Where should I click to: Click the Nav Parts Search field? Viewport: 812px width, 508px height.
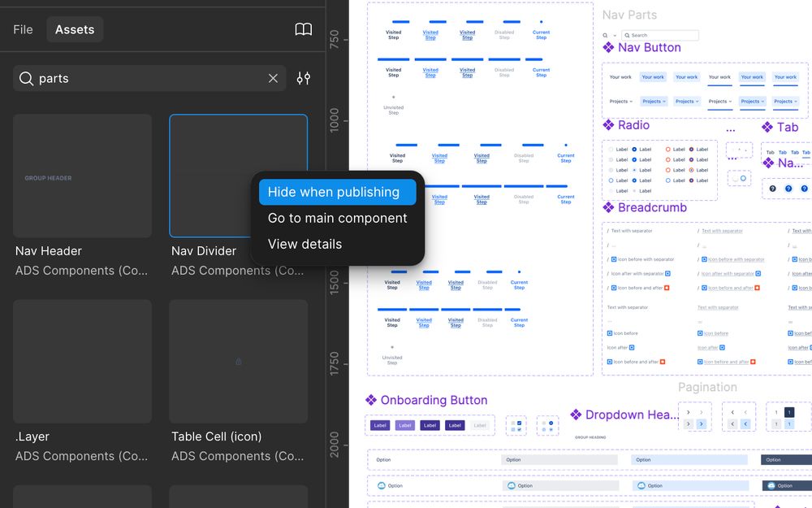[x=660, y=35]
